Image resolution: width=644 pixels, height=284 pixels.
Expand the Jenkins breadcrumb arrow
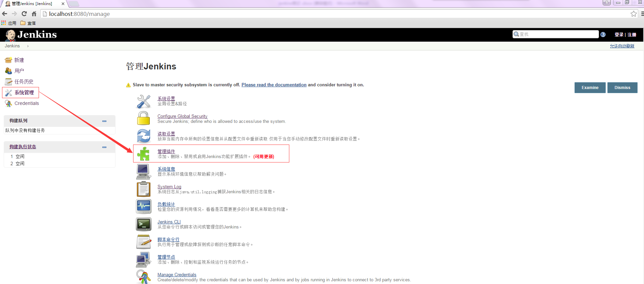28,46
